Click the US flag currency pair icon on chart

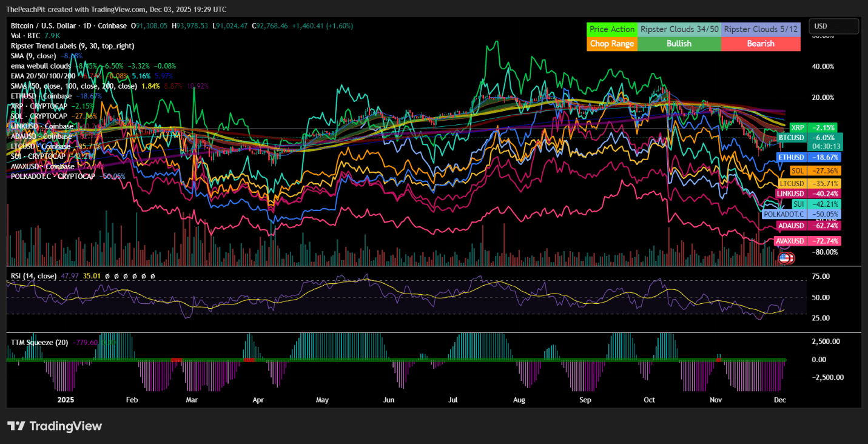(x=787, y=257)
